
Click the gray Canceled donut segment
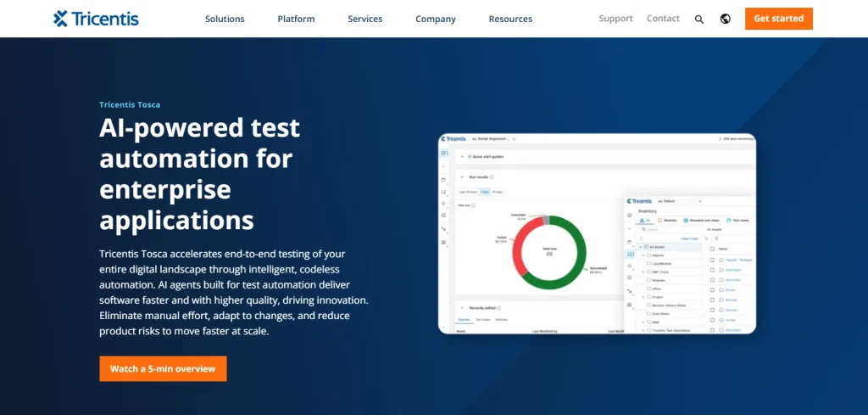pyautogui.click(x=547, y=220)
